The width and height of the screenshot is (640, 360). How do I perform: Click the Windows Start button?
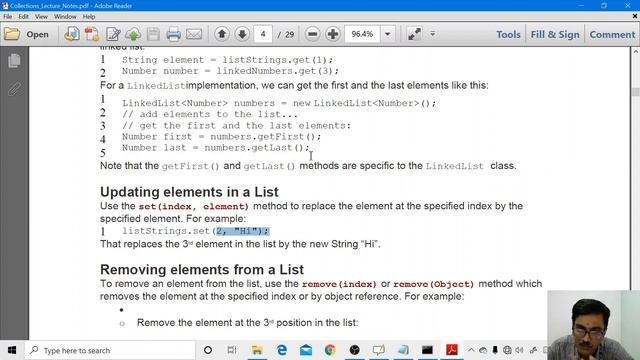point(12,350)
